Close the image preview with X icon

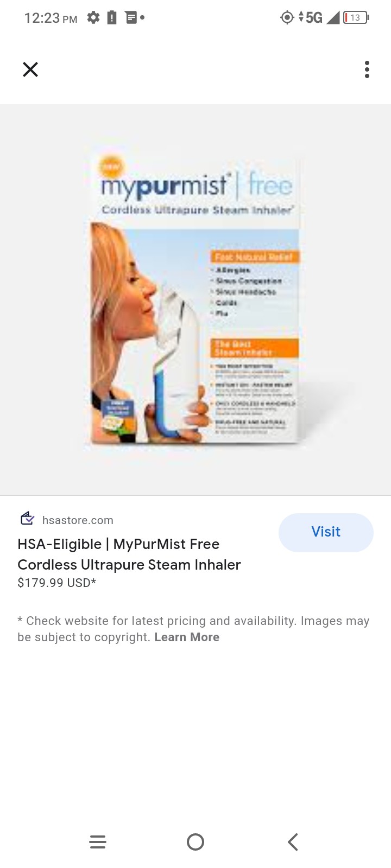click(30, 69)
